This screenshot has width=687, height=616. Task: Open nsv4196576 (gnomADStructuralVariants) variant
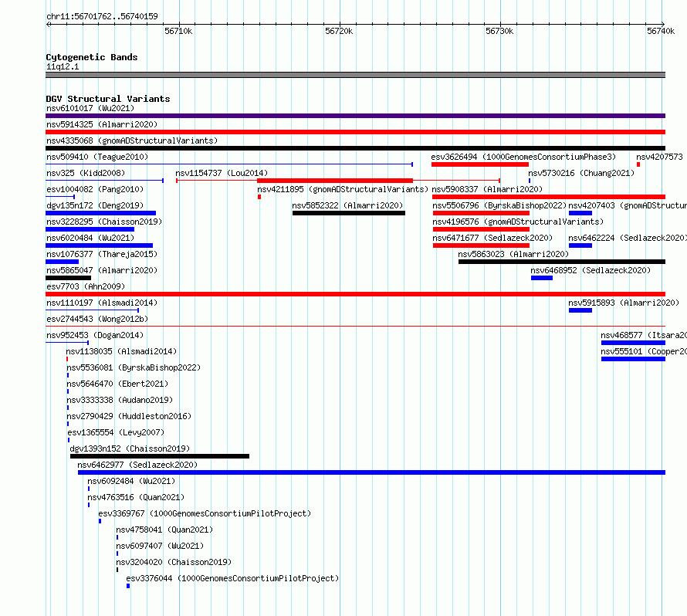pos(518,222)
